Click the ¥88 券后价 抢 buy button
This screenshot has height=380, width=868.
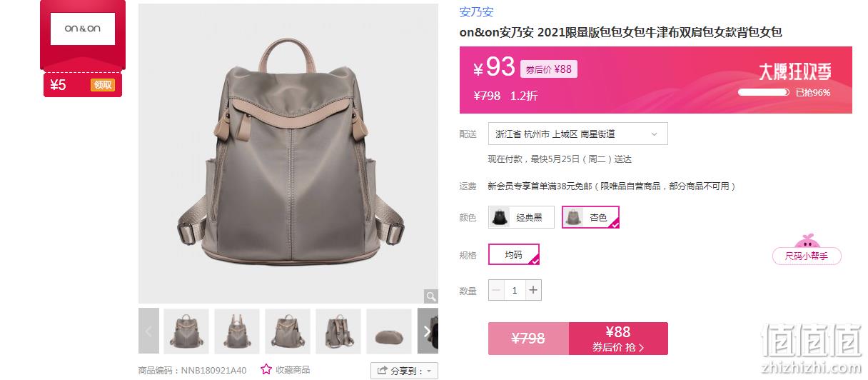(618, 339)
